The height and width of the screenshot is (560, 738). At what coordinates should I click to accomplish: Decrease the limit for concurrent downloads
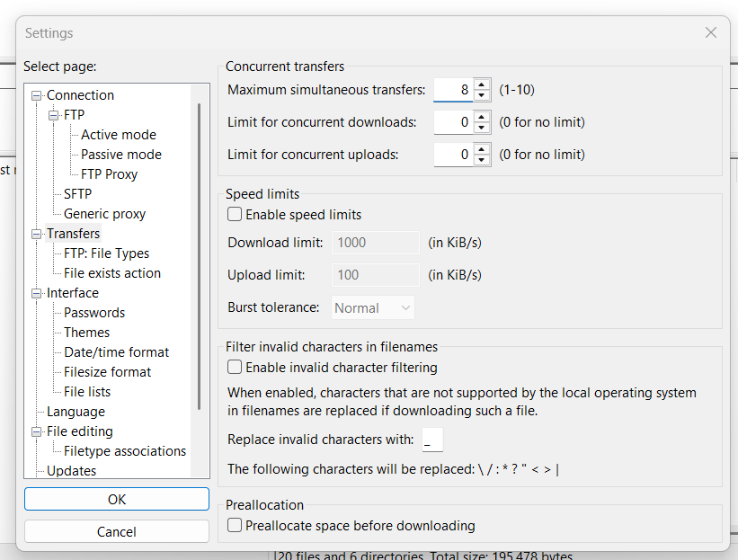coord(482,126)
